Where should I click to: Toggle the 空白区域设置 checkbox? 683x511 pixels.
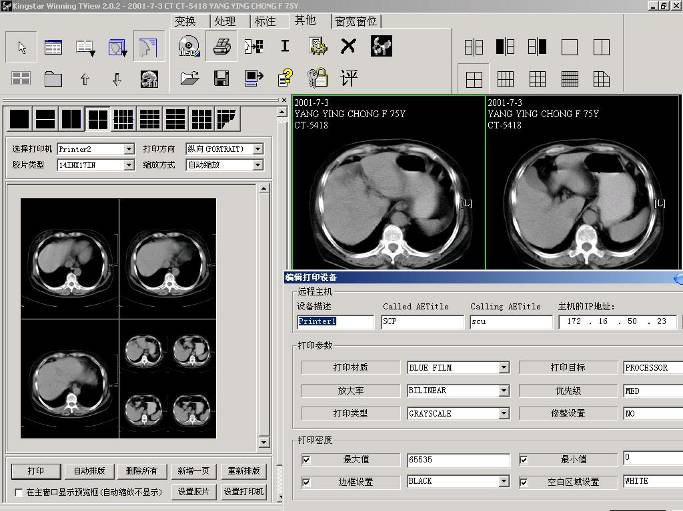point(524,482)
